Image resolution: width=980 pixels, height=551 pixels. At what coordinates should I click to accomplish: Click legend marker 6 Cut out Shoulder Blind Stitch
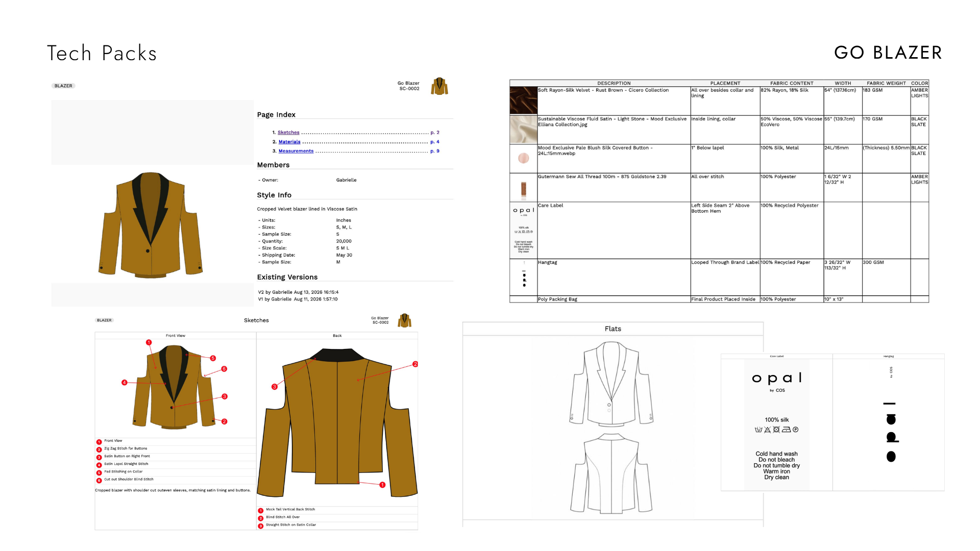click(99, 480)
